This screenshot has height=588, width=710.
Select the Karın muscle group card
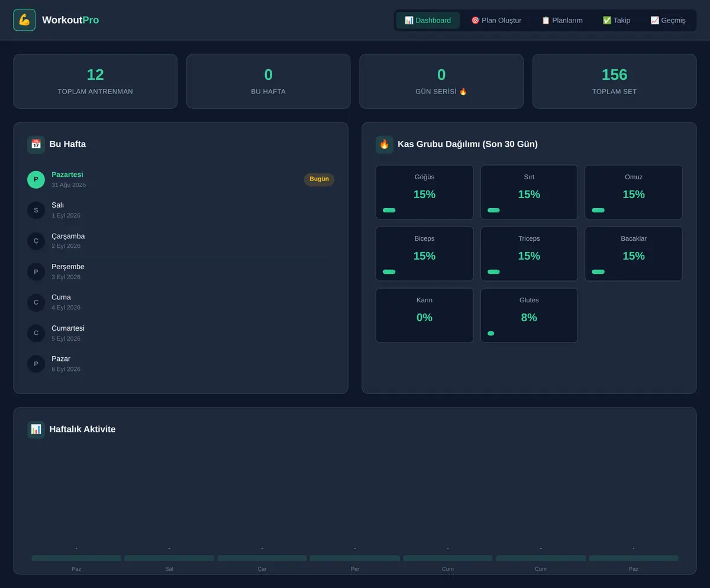point(425,315)
